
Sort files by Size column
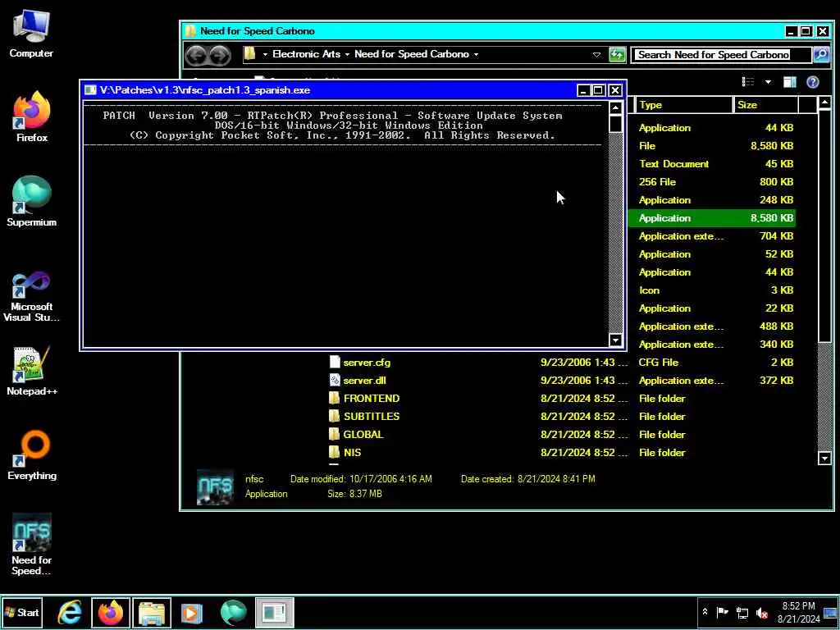[x=766, y=105]
